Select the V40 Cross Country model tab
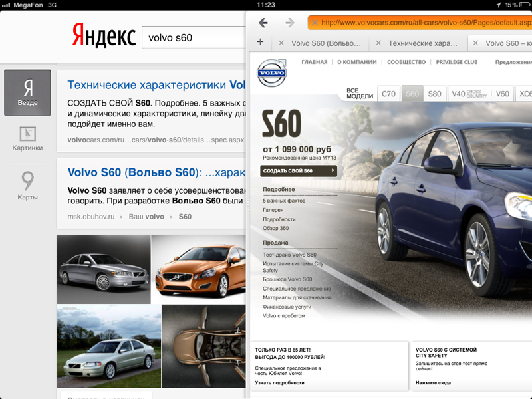Screen dimensions: 532x399 point(469,94)
